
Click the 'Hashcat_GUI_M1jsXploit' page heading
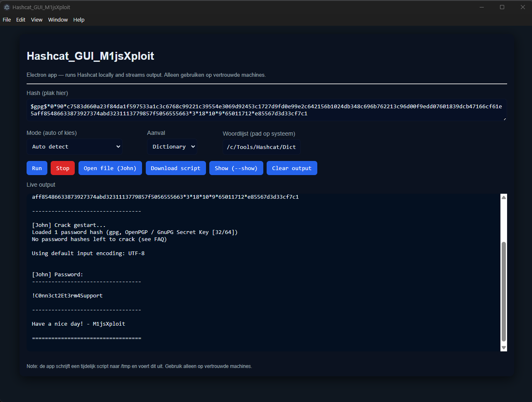(x=91, y=56)
